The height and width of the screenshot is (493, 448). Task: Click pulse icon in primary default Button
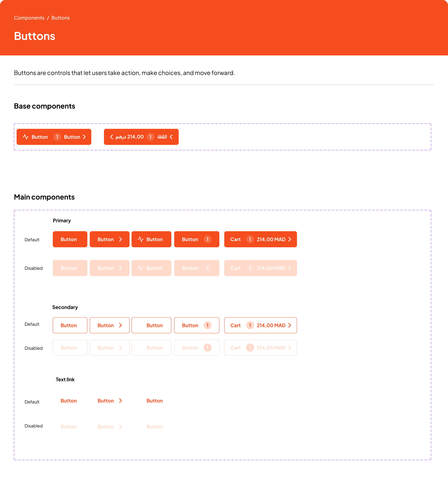(x=140, y=239)
